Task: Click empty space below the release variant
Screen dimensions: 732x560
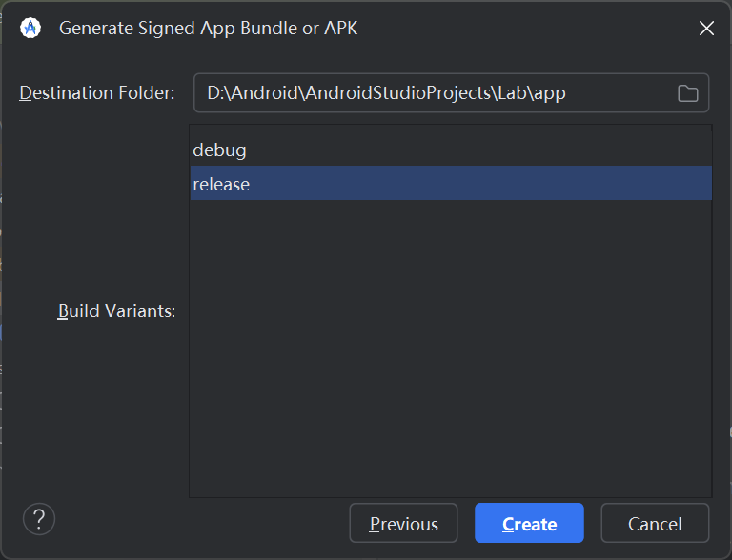Action: 450,286
